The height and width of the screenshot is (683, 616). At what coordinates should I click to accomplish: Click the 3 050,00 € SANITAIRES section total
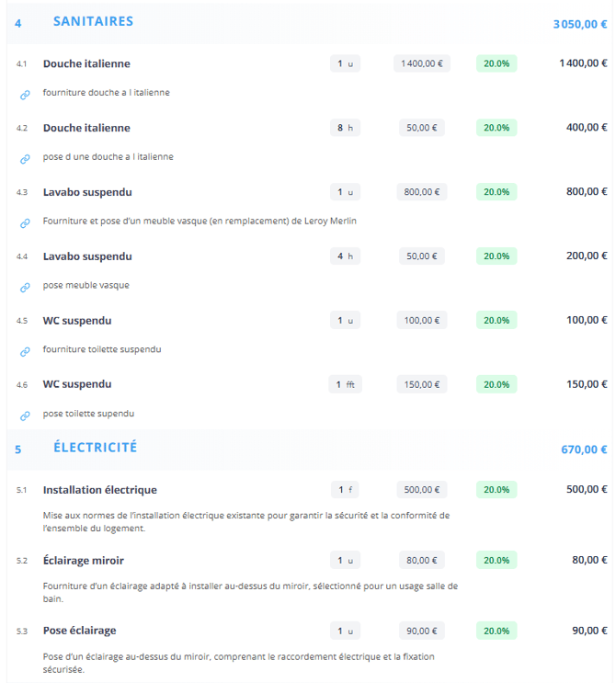click(x=579, y=25)
